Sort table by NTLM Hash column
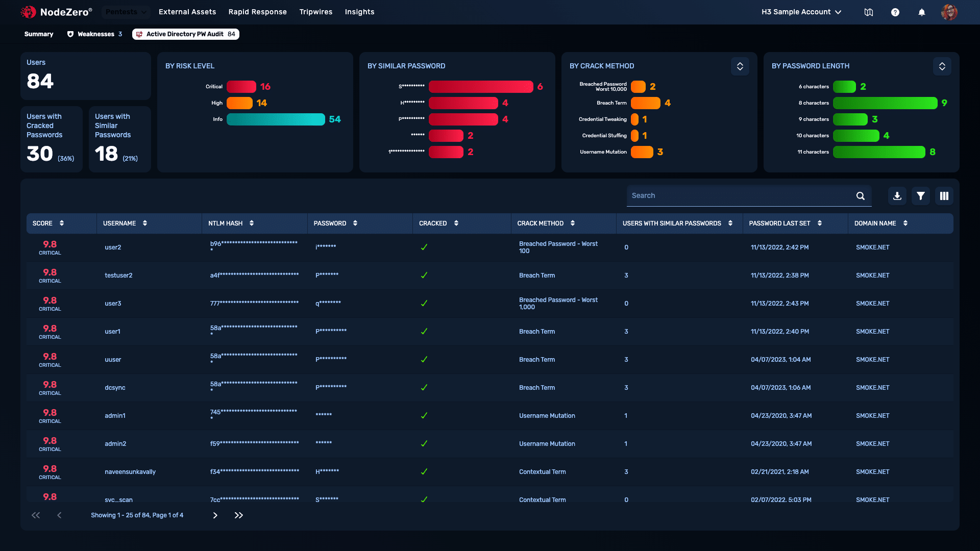 (252, 223)
